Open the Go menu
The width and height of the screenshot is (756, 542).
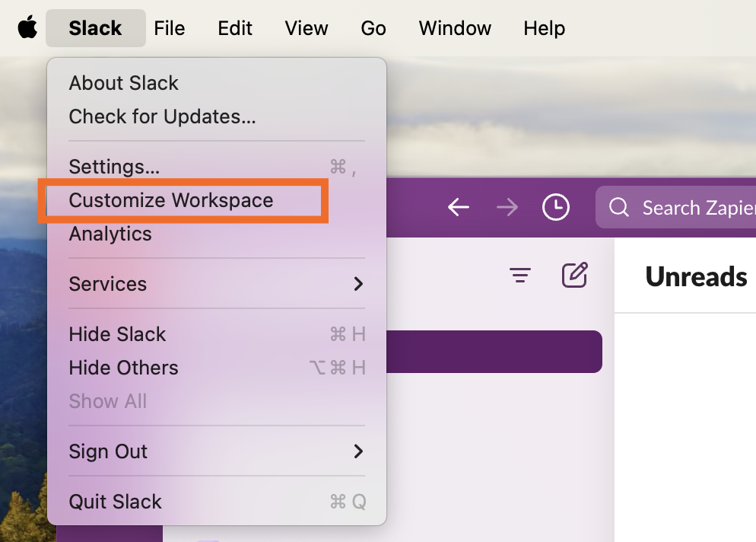pyautogui.click(x=373, y=28)
